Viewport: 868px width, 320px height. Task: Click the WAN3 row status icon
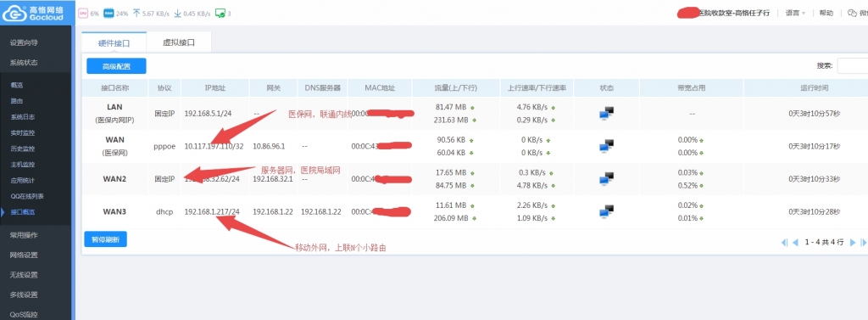607,212
